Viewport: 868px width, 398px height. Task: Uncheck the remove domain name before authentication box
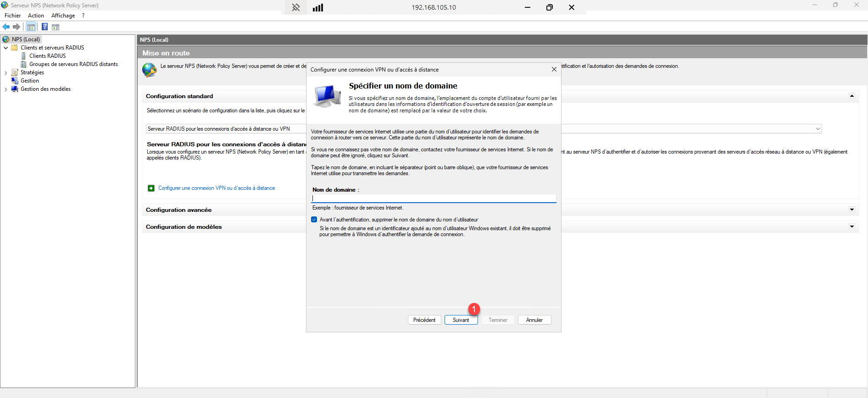pyautogui.click(x=314, y=220)
